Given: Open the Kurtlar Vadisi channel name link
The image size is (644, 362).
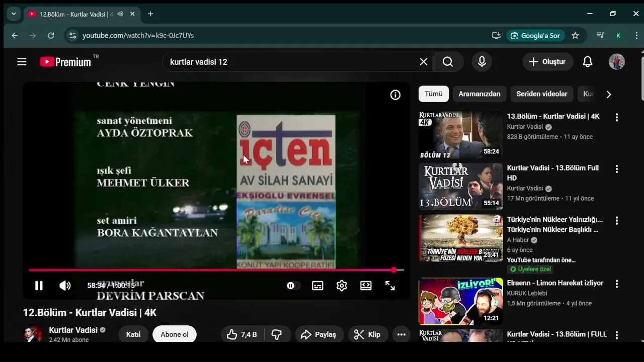Looking at the screenshot, I should [x=73, y=330].
